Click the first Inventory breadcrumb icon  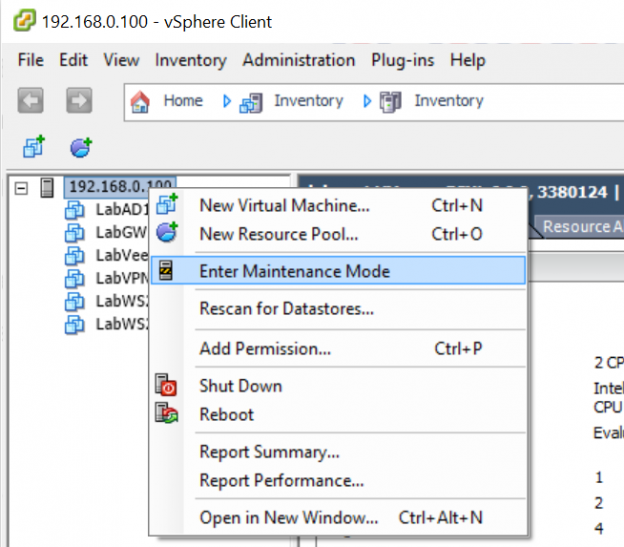click(251, 102)
